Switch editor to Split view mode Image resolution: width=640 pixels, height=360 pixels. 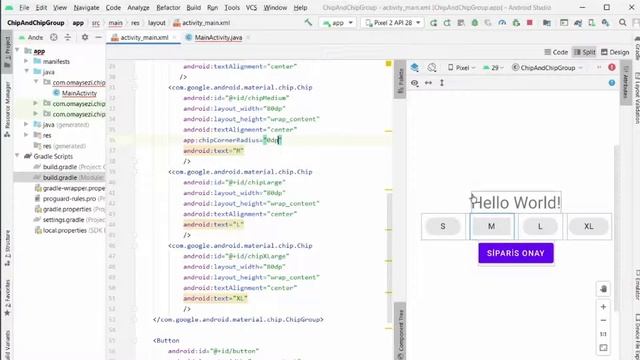[584, 52]
